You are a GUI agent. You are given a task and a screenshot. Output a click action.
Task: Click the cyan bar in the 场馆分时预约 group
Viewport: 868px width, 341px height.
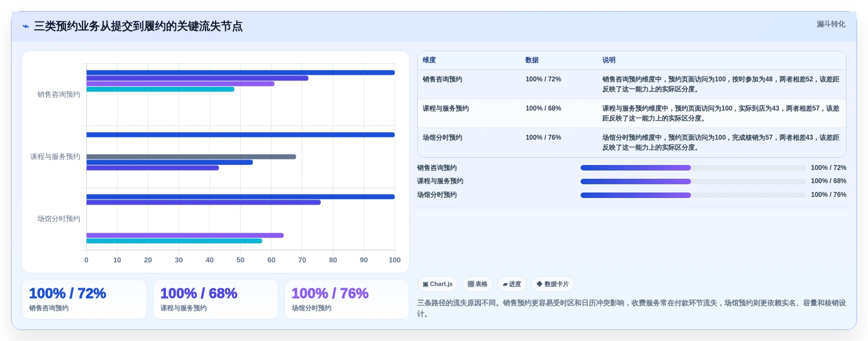point(174,241)
